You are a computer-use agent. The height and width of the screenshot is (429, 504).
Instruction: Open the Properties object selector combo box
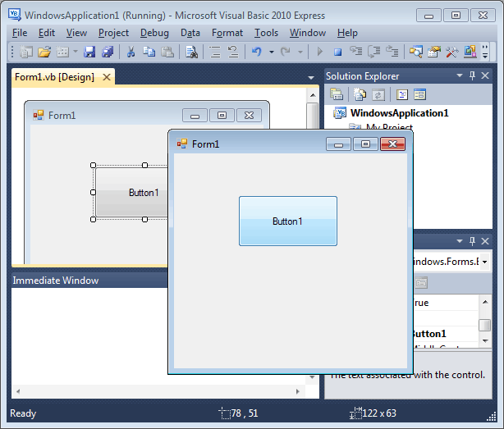click(484, 262)
